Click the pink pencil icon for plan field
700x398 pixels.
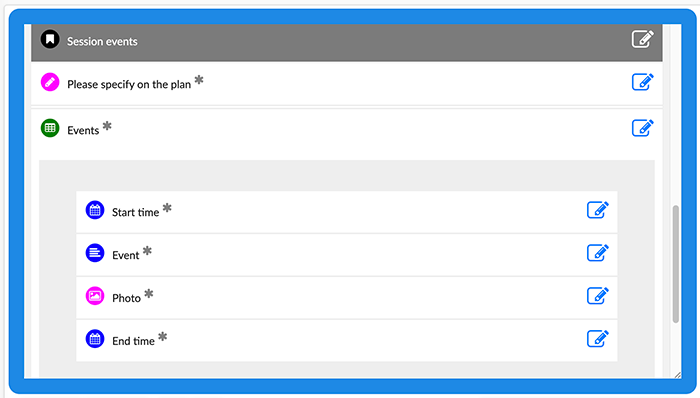50,82
